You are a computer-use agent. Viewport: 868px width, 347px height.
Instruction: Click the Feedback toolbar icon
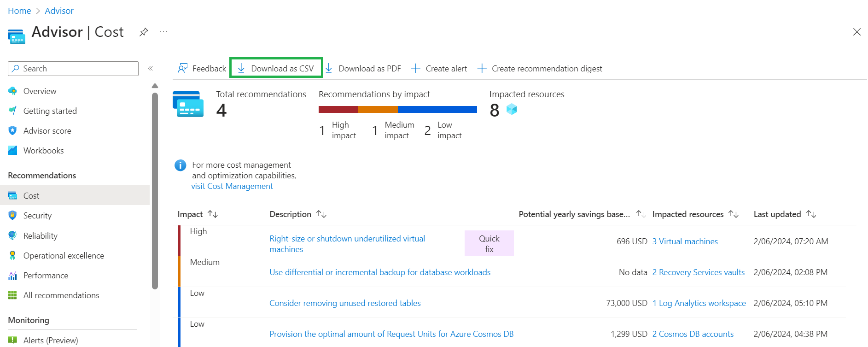pyautogui.click(x=183, y=69)
